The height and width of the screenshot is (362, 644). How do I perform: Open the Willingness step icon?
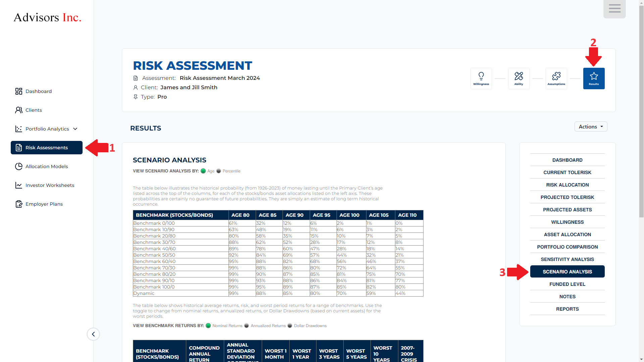481,78
